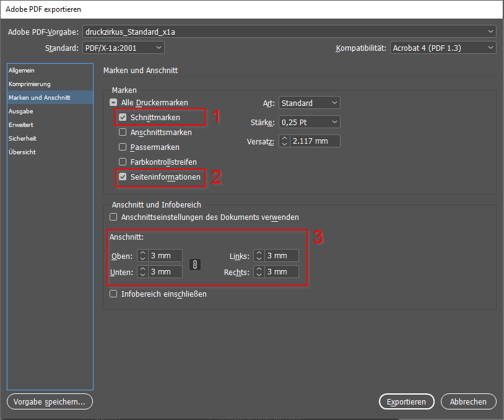Click the Versatz stepper arrows

click(284, 141)
